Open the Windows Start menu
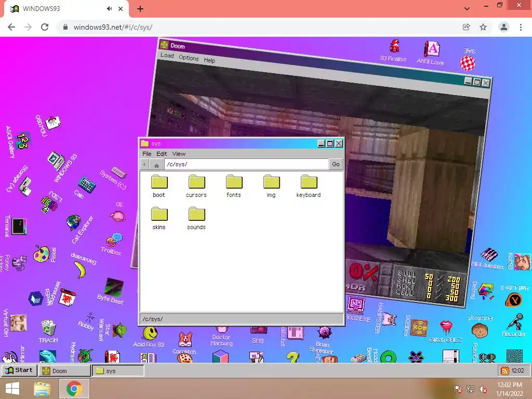Image resolution: width=532 pixels, height=399 pixels. click(x=12, y=389)
